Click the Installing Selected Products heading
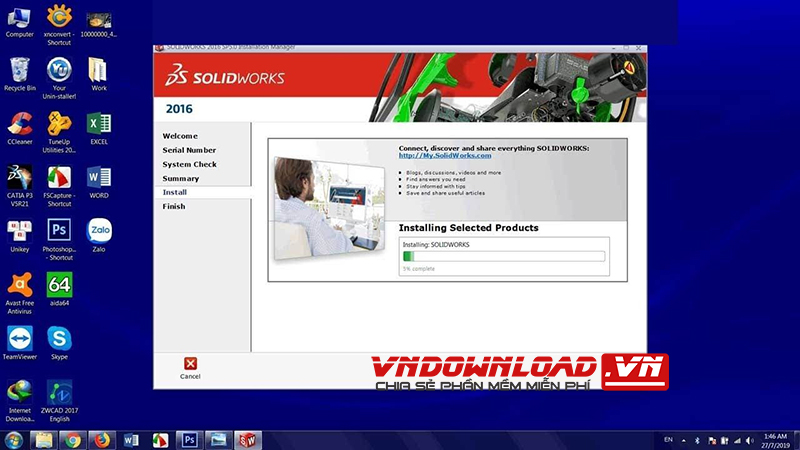This screenshot has height=450, width=800. (x=468, y=228)
